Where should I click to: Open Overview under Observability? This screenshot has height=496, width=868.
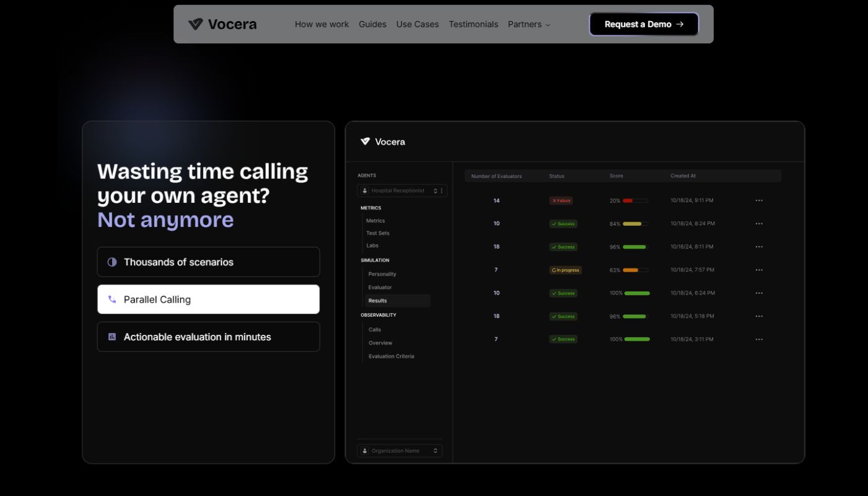[380, 343]
